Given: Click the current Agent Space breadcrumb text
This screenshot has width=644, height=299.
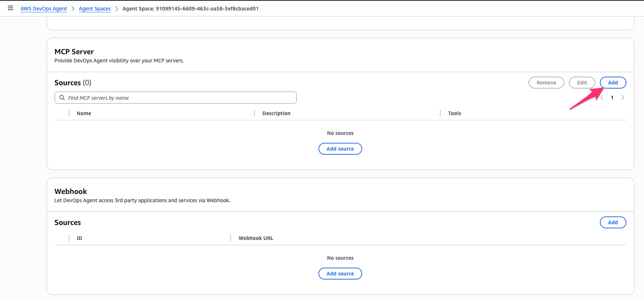Looking at the screenshot, I should pos(190,9).
